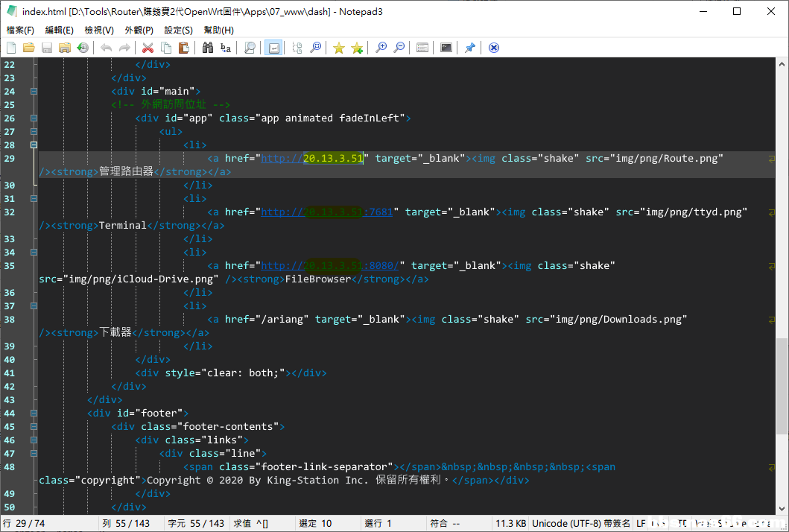
Task: Open a file using the folder icon
Action: point(29,48)
